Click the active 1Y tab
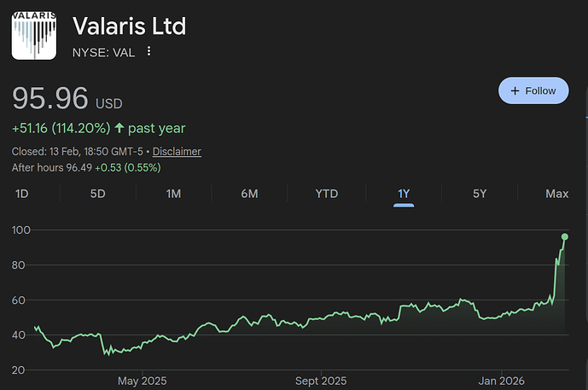588x390 pixels. coord(404,194)
